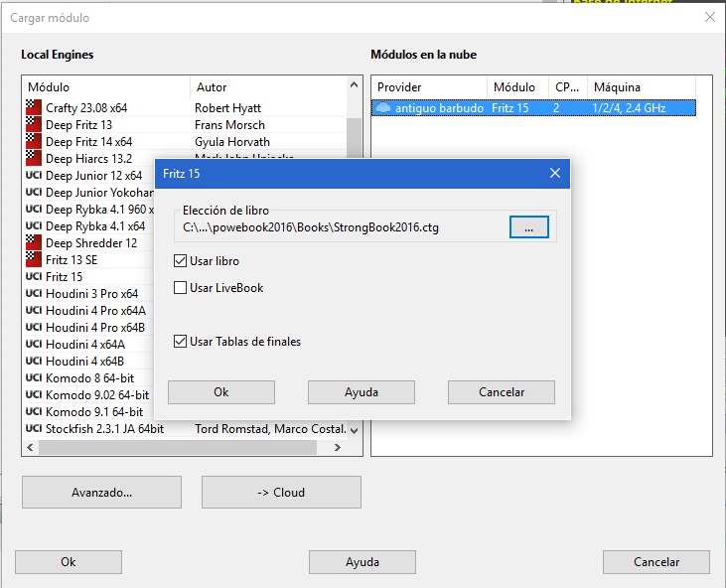Click the Fritz 13 SE engine icon
Screen dimensions: 726x588
pos(34,260)
